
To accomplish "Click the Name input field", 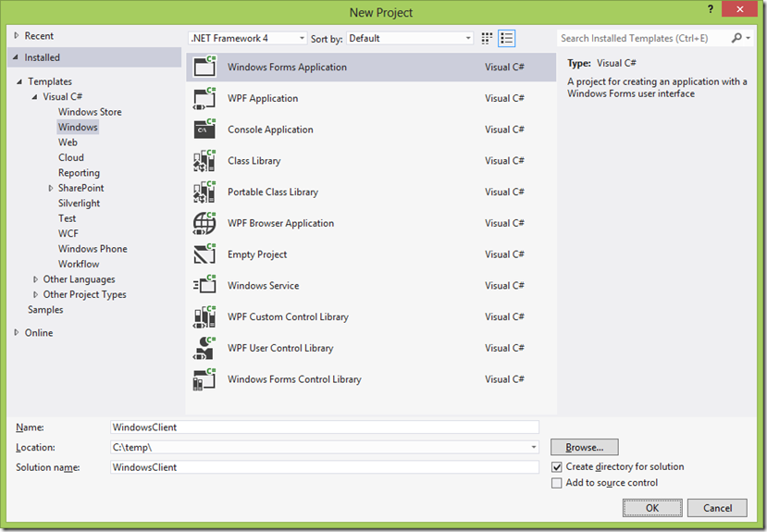I will (x=325, y=427).
